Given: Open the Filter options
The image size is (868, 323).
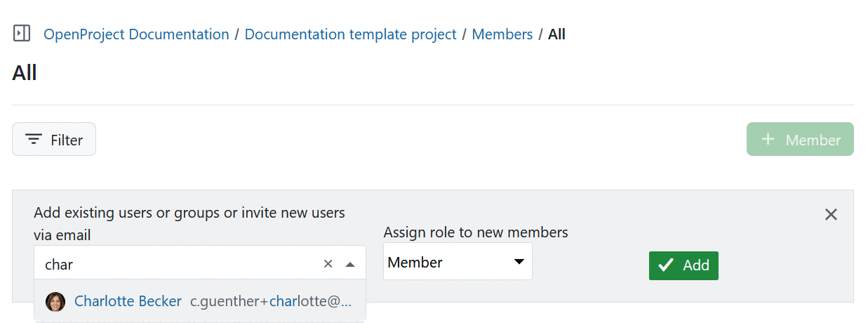Looking at the screenshot, I should coord(54,140).
